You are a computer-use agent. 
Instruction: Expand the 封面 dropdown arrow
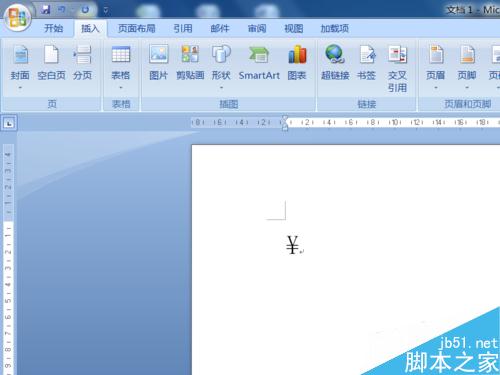click(x=20, y=88)
